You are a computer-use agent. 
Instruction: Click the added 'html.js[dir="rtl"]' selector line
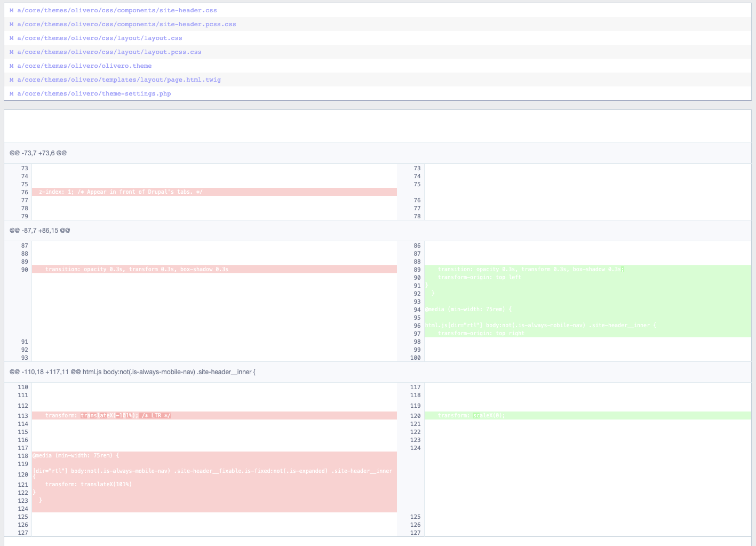[588, 325]
